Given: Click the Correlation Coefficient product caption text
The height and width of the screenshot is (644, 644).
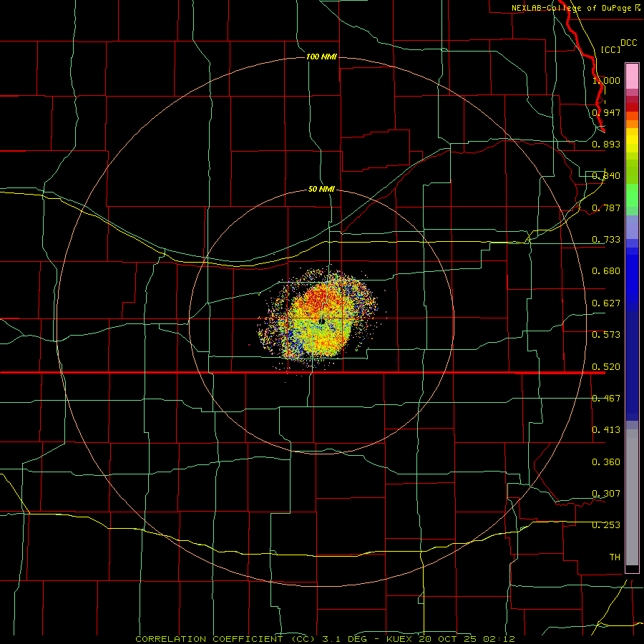Looking at the screenshot, I should (x=326, y=639).
